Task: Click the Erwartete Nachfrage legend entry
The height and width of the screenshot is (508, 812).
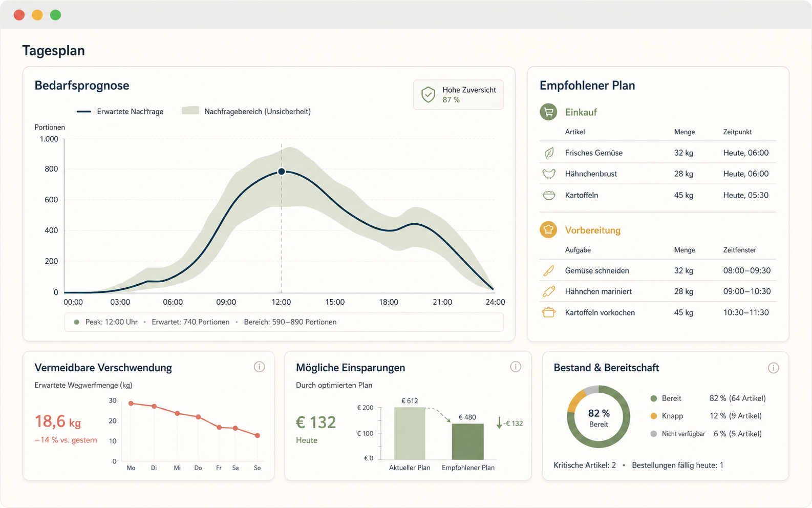Action: tap(120, 111)
